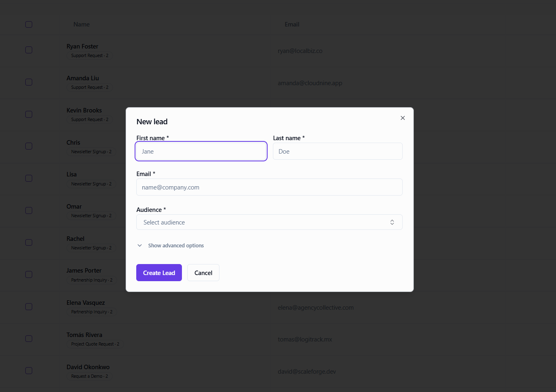Click the Email input in dialog

(x=269, y=187)
